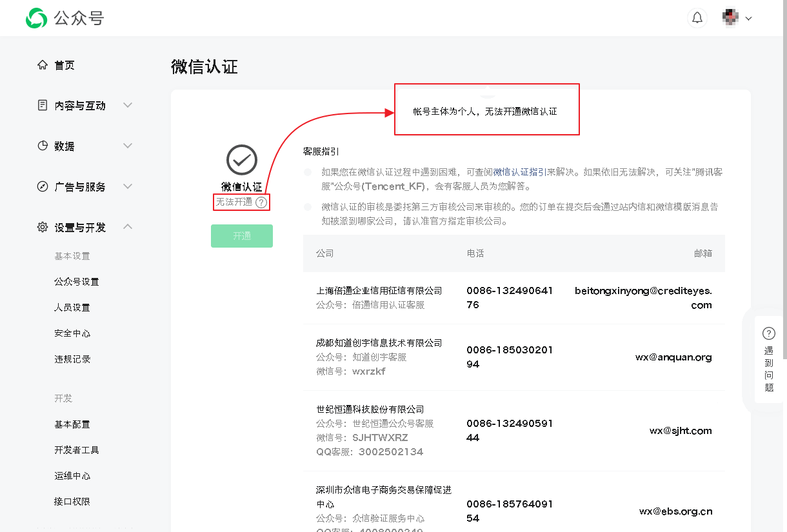Go to 安全中心 menu item

pyautogui.click(x=72, y=333)
